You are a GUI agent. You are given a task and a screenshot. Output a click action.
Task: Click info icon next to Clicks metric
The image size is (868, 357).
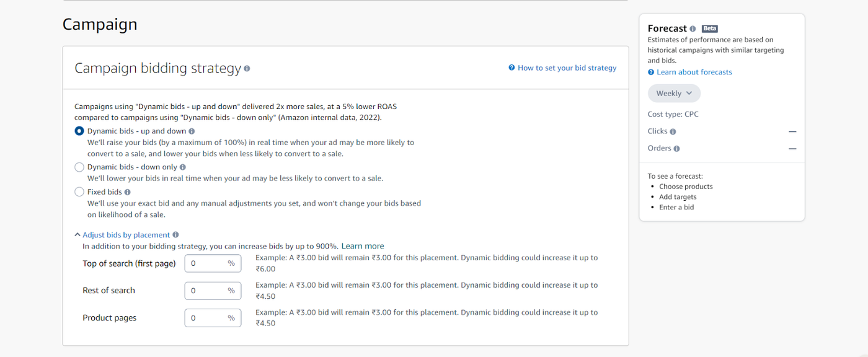point(673,131)
